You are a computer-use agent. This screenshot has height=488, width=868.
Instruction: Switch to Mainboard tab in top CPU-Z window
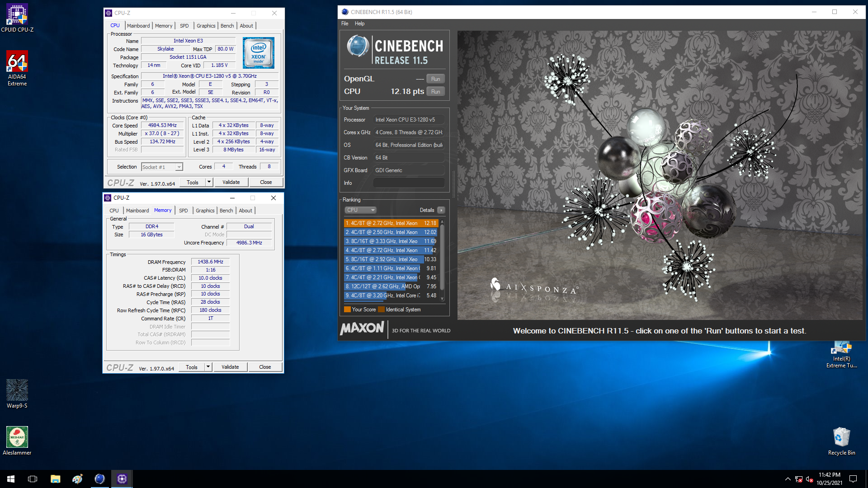(x=138, y=26)
